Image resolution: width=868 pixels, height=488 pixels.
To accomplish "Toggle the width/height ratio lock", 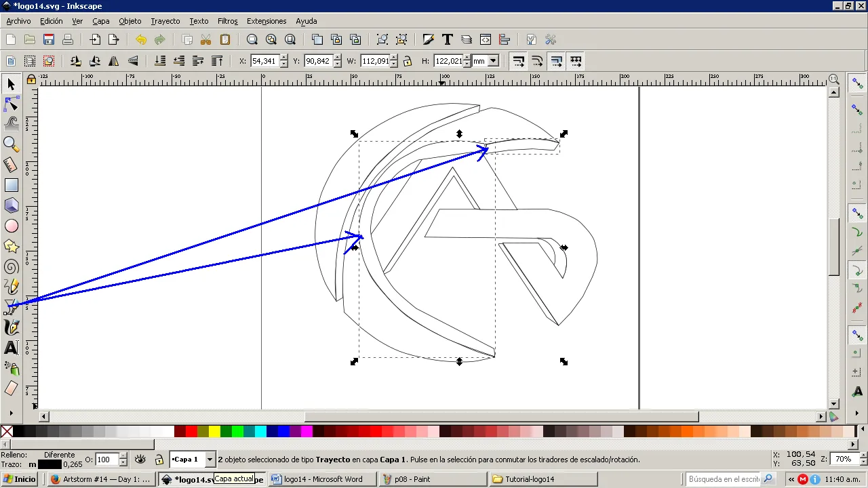I will pos(408,61).
